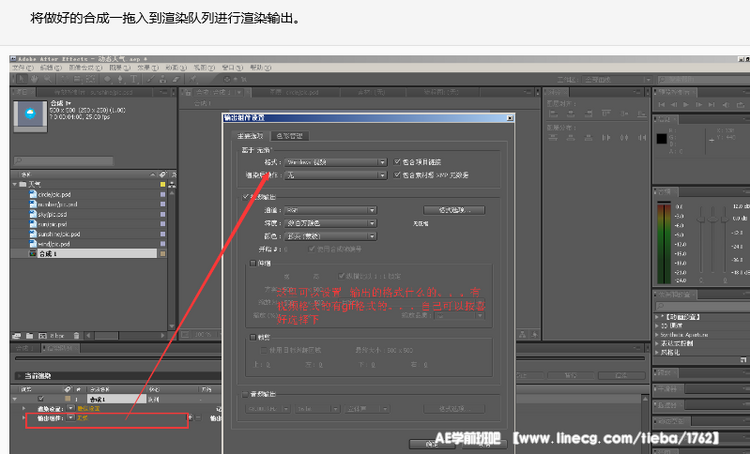Screen dimensions: 750x454
Task: Jump to last frame in preview panel
Action: [x=712, y=104]
